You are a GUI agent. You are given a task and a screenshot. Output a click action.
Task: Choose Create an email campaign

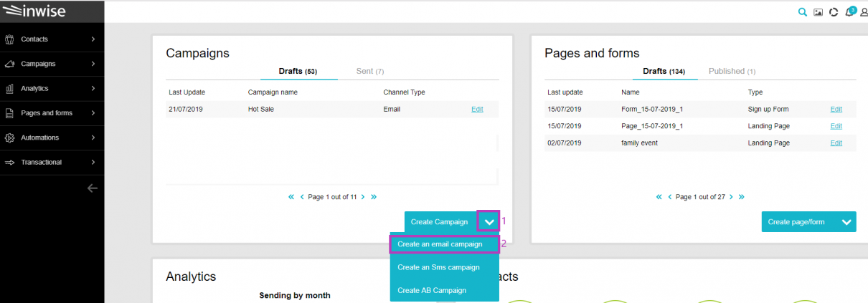tap(445, 244)
